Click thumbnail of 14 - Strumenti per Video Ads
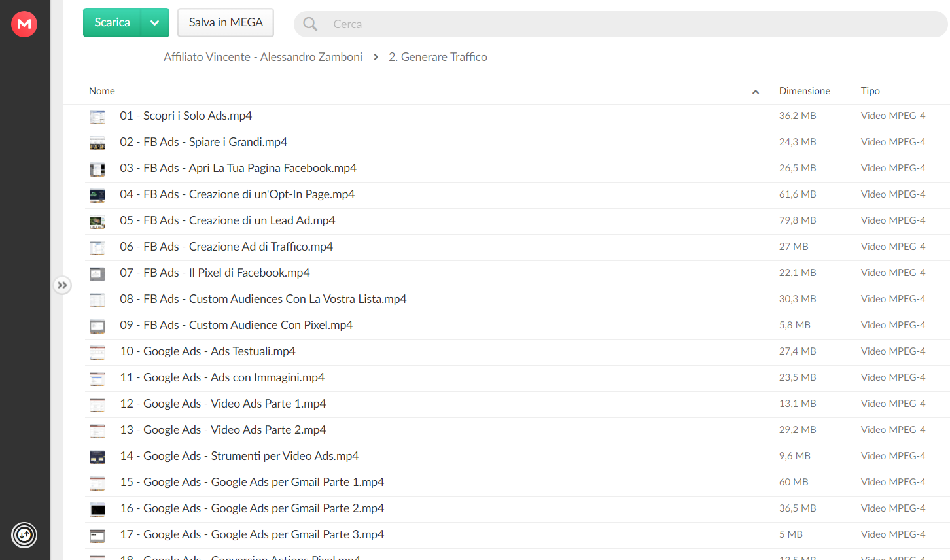 [97, 457]
